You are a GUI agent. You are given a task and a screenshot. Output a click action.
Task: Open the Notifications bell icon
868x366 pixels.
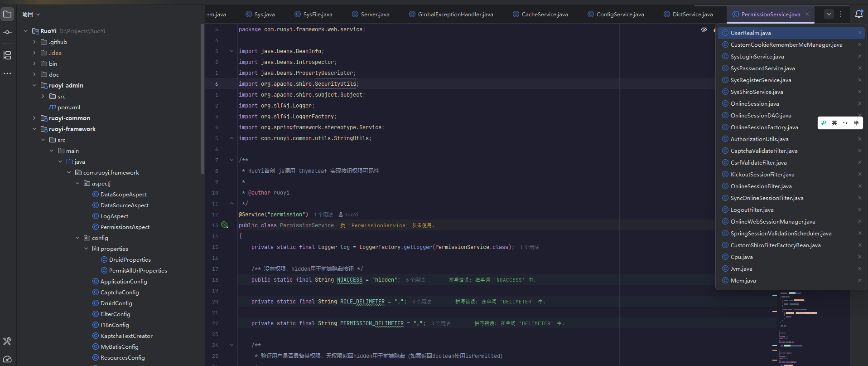(858, 14)
